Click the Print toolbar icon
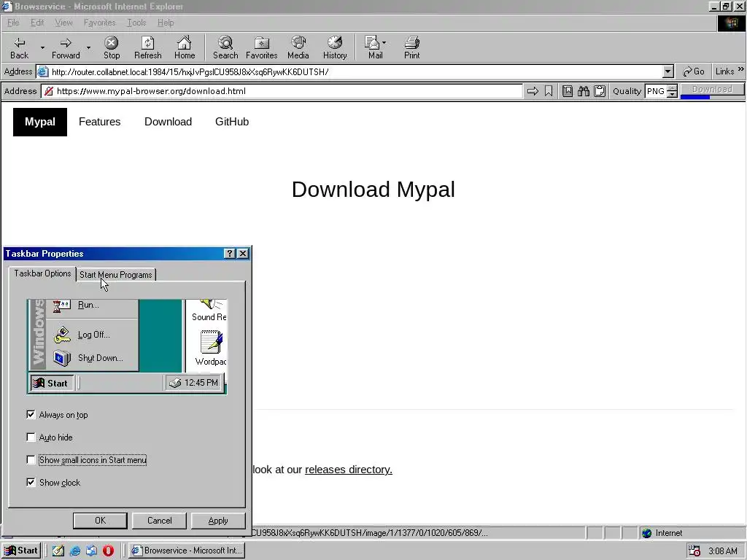The width and height of the screenshot is (747, 560). (412, 43)
